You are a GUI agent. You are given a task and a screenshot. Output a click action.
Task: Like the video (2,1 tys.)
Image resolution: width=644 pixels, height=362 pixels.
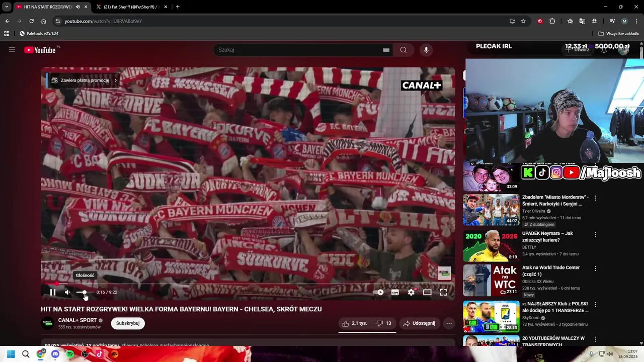[x=355, y=323]
